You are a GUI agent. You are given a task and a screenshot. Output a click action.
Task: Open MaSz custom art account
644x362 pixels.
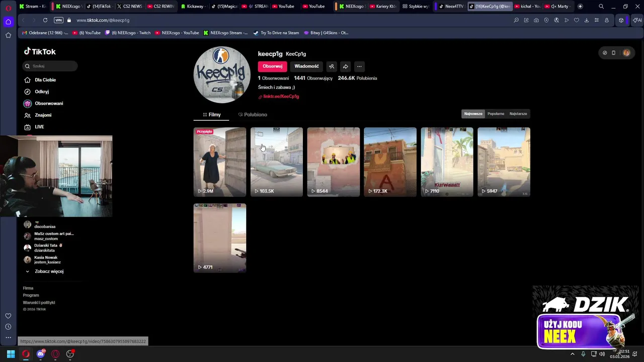coord(48,236)
